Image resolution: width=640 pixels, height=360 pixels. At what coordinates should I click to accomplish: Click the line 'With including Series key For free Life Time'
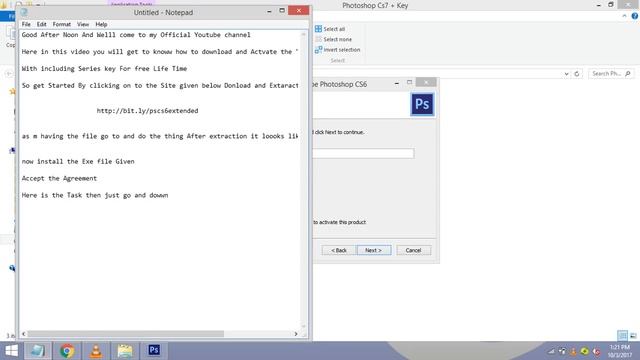point(104,69)
